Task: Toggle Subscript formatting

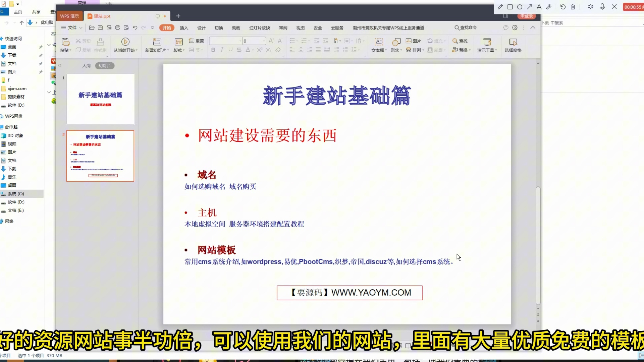Action: [268, 50]
